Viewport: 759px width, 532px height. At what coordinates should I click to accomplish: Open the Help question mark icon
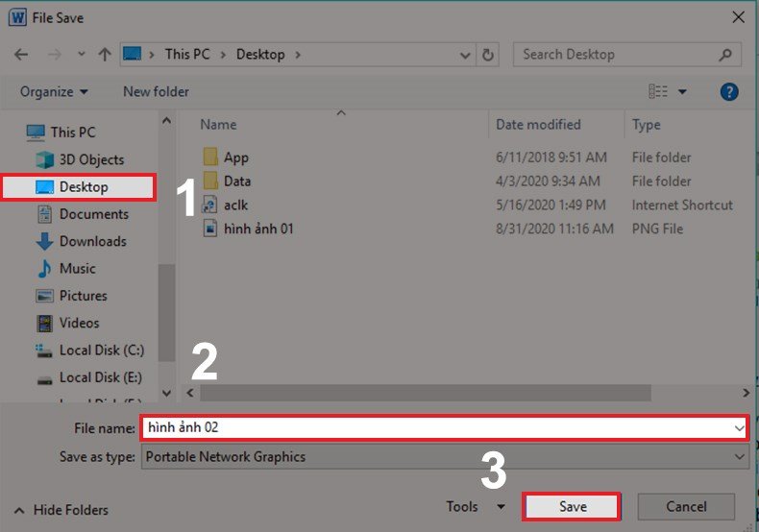click(x=728, y=92)
